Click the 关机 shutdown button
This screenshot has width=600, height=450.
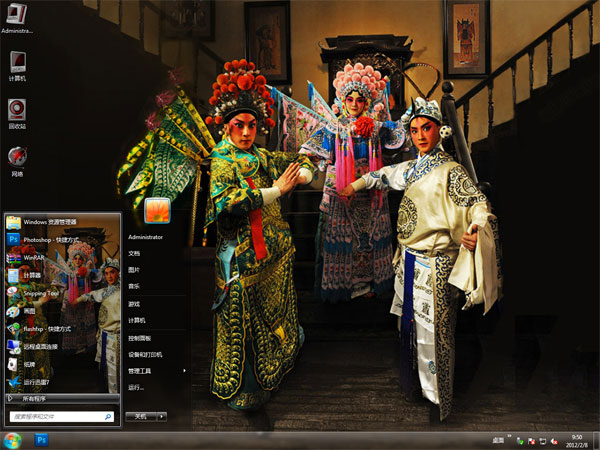[141, 416]
